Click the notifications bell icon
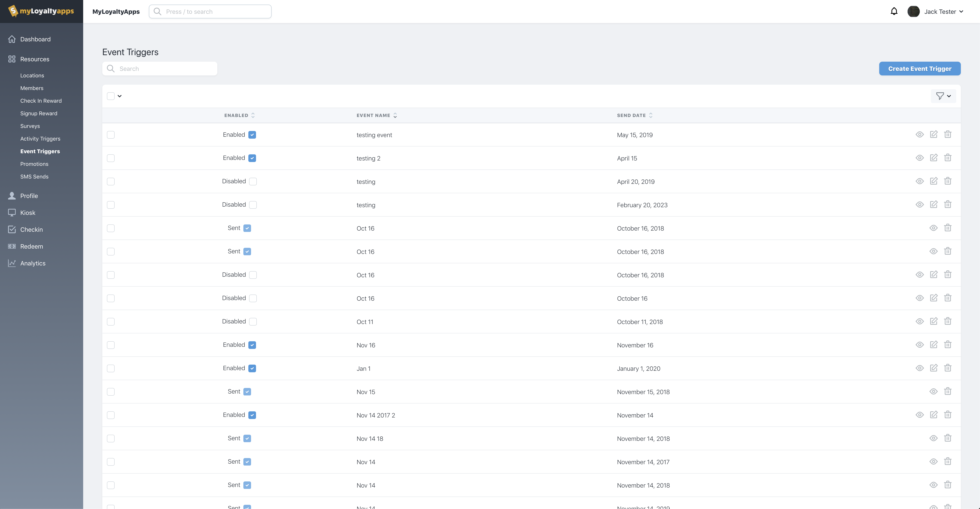980x509 pixels. (894, 11)
